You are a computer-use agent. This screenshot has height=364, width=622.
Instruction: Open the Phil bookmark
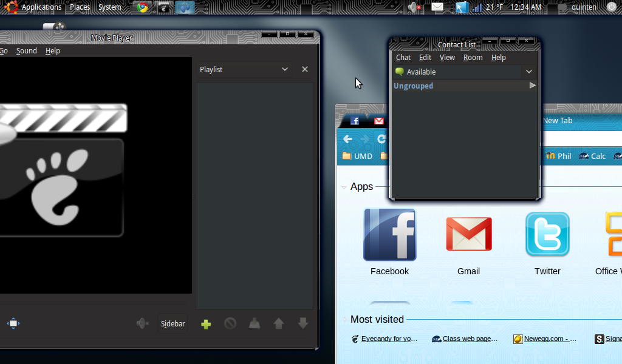coord(559,156)
